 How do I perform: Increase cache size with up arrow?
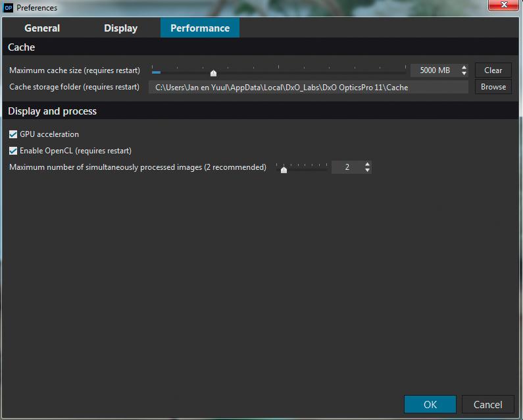pos(464,67)
